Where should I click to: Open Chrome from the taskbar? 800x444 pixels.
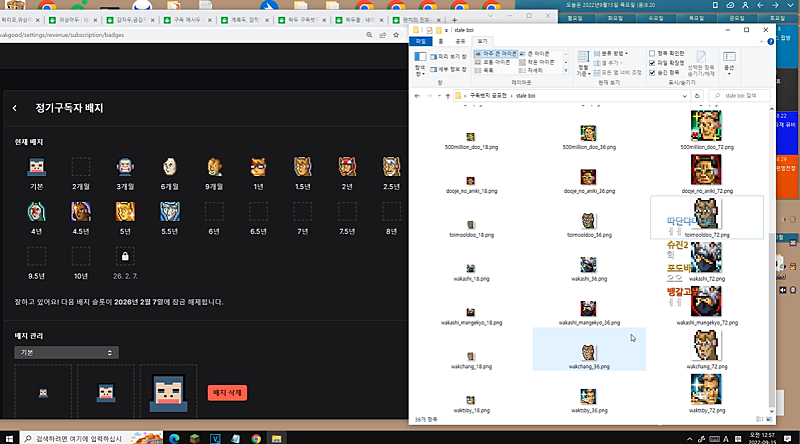tap(256, 438)
